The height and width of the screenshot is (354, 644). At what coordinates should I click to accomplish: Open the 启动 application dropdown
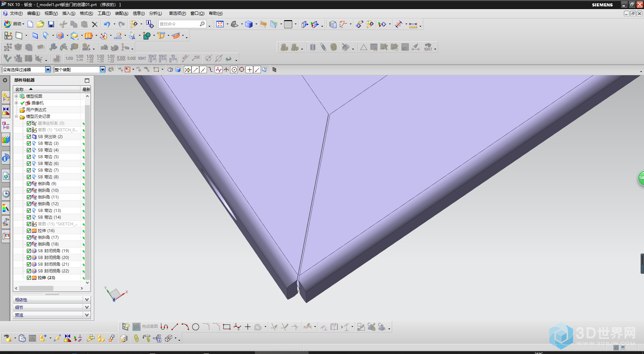click(x=14, y=24)
